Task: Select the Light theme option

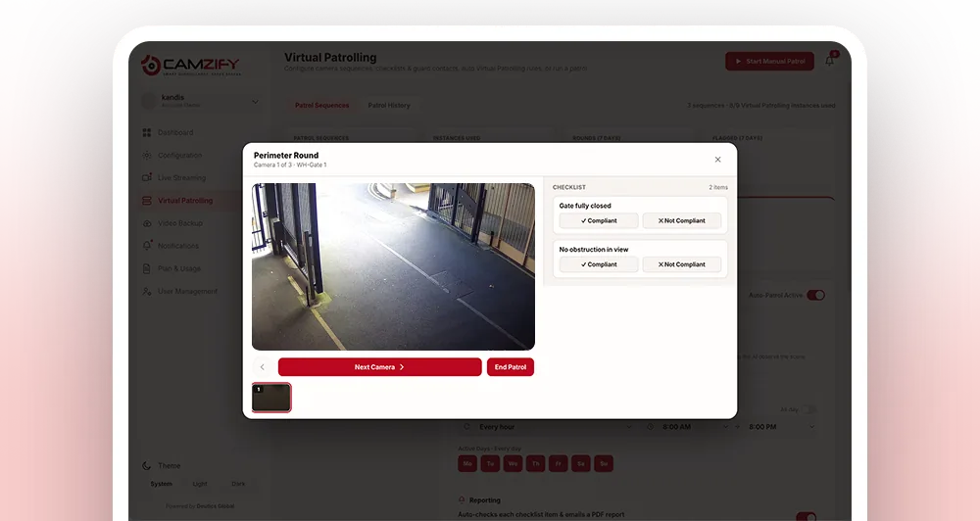Action: [200, 484]
